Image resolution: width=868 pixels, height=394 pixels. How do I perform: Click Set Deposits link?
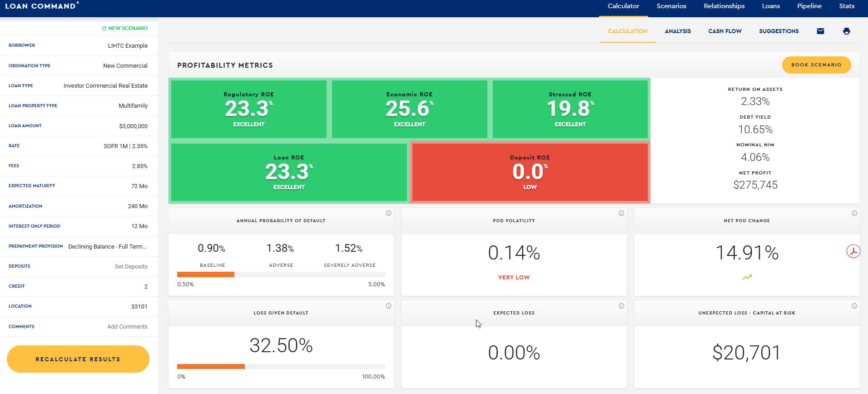coord(131,266)
